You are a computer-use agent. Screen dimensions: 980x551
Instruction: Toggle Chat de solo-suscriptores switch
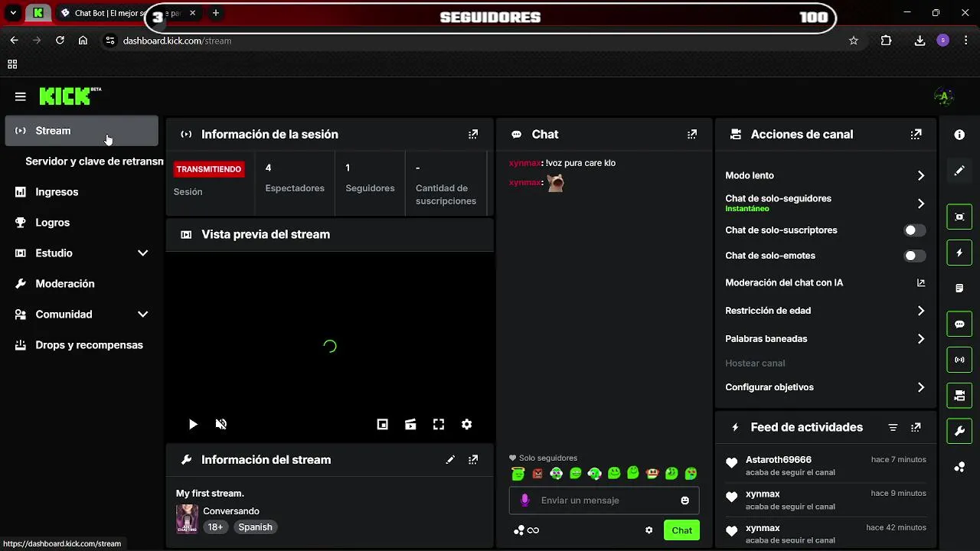(x=914, y=230)
